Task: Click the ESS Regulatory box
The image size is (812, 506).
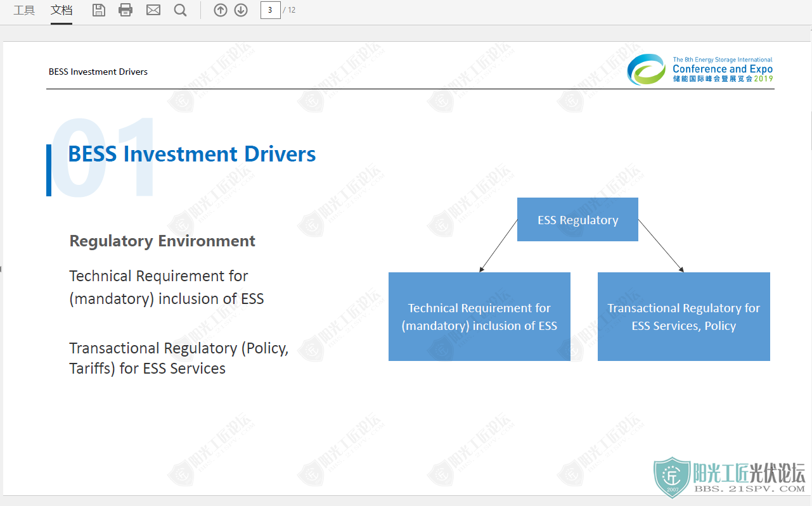Action: (577, 220)
